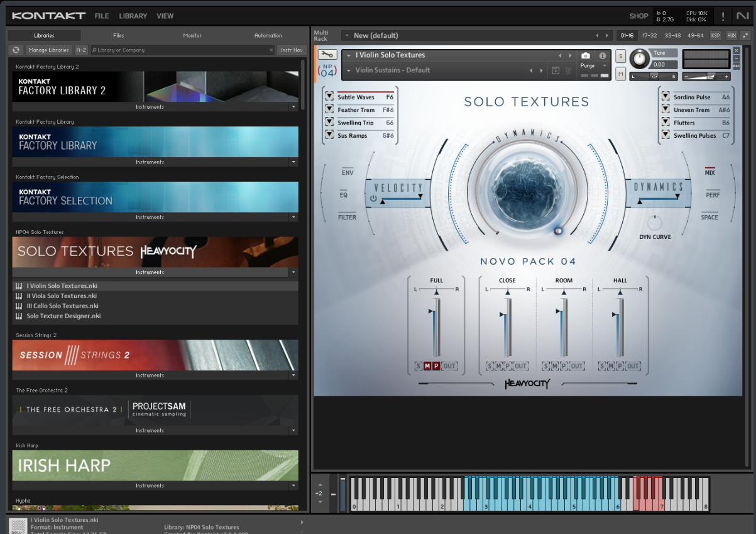Click the save preset disk icon
Screen dimensions: 756x534
point(556,70)
